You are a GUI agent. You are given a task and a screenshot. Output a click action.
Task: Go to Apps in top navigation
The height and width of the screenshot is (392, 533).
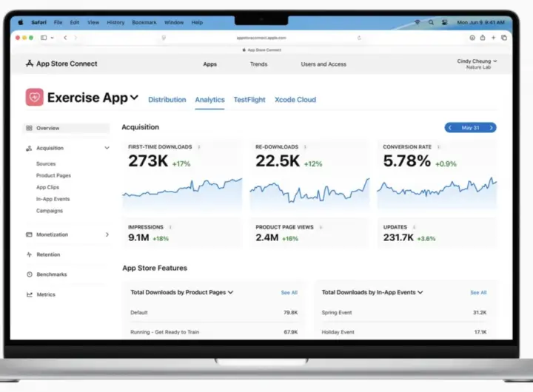pyautogui.click(x=209, y=64)
